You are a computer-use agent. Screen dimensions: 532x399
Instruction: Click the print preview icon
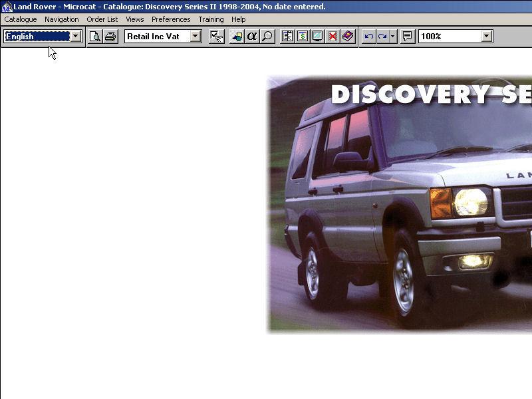click(x=95, y=37)
